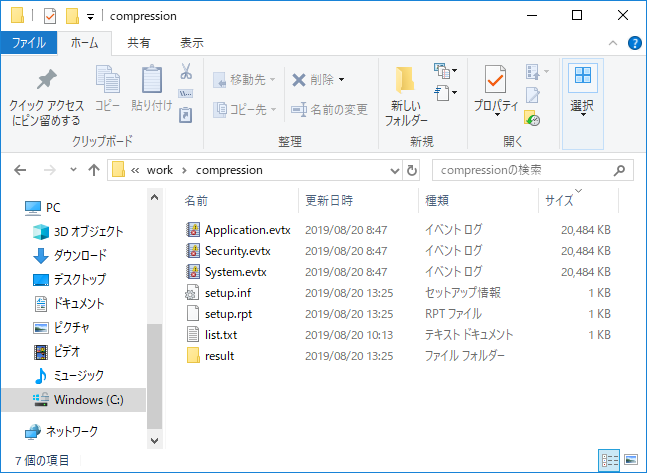Open Desktop (デスクトップ) in sidebar
This screenshot has width=647, height=473.
click(69, 279)
